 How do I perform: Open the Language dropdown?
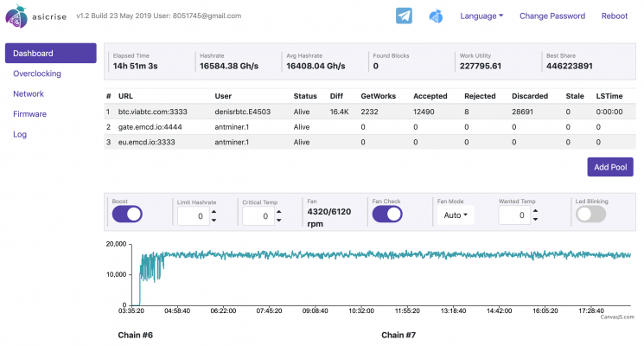point(482,16)
